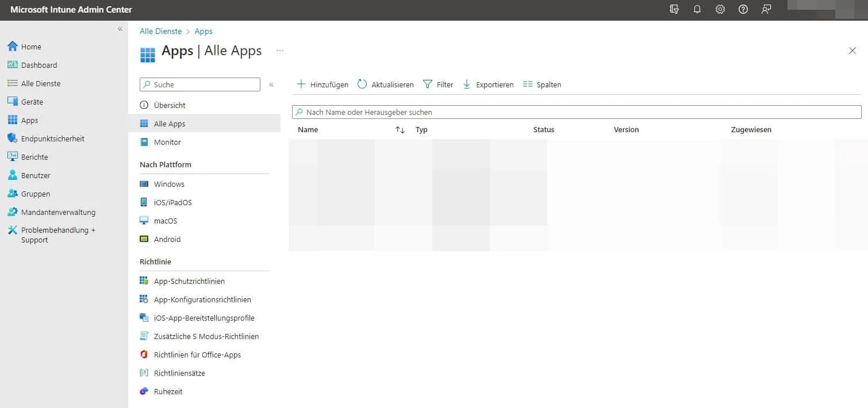868x408 pixels.
Task: Click the Alle Dienste breadcrumb link
Action: (160, 32)
